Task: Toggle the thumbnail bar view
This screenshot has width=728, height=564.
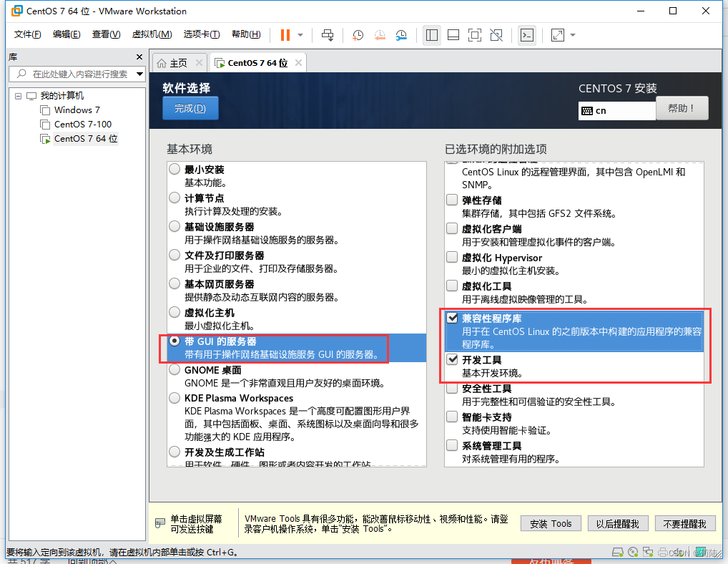Action: pos(453,35)
